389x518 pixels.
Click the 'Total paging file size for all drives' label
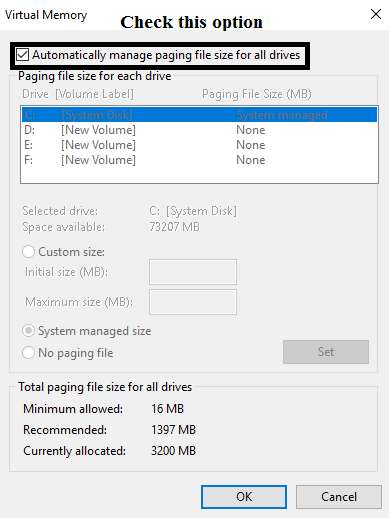[105, 387]
